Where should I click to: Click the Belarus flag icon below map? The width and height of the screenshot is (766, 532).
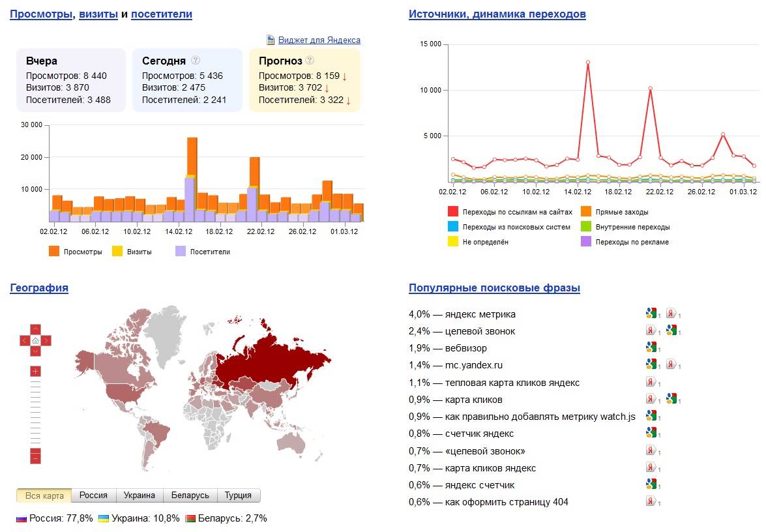[x=190, y=519]
